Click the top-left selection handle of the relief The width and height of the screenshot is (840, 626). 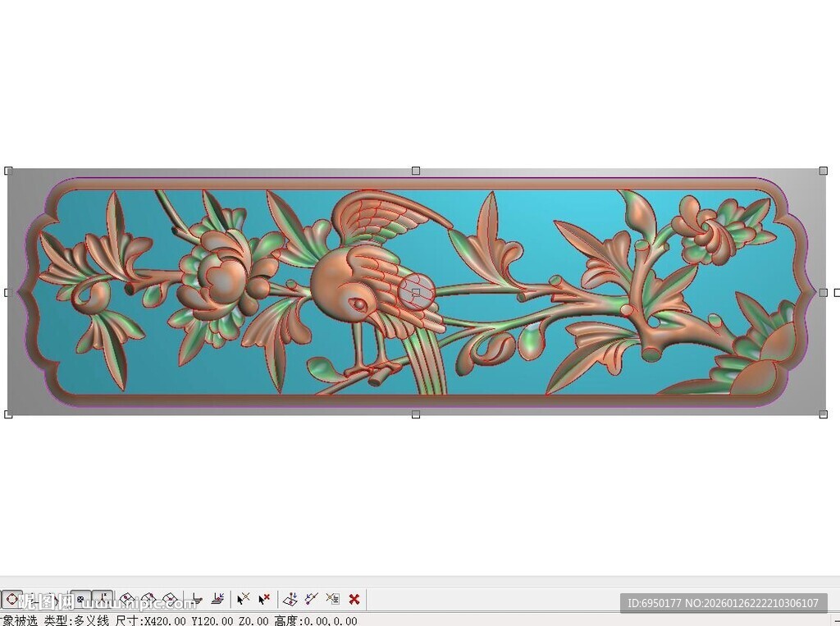(8, 171)
